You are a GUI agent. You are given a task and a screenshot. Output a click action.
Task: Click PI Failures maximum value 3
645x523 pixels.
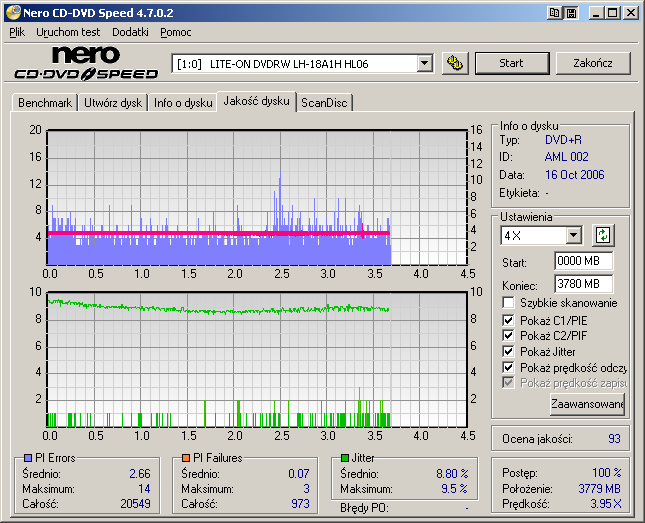point(306,489)
